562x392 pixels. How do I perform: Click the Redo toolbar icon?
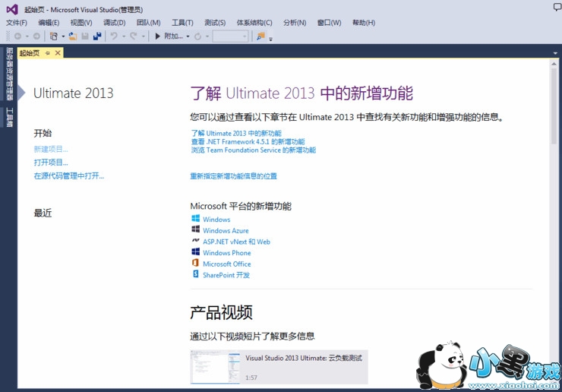coord(134,36)
